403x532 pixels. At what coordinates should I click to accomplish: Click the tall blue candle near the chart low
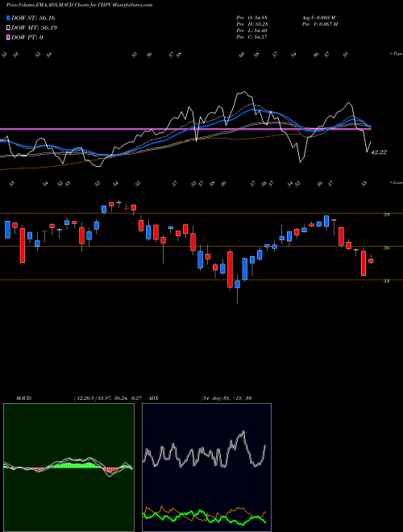point(244,269)
